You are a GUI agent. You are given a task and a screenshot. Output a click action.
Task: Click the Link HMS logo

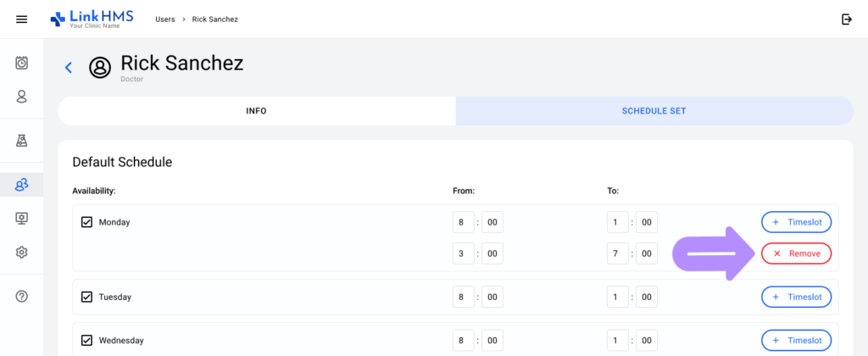92,19
